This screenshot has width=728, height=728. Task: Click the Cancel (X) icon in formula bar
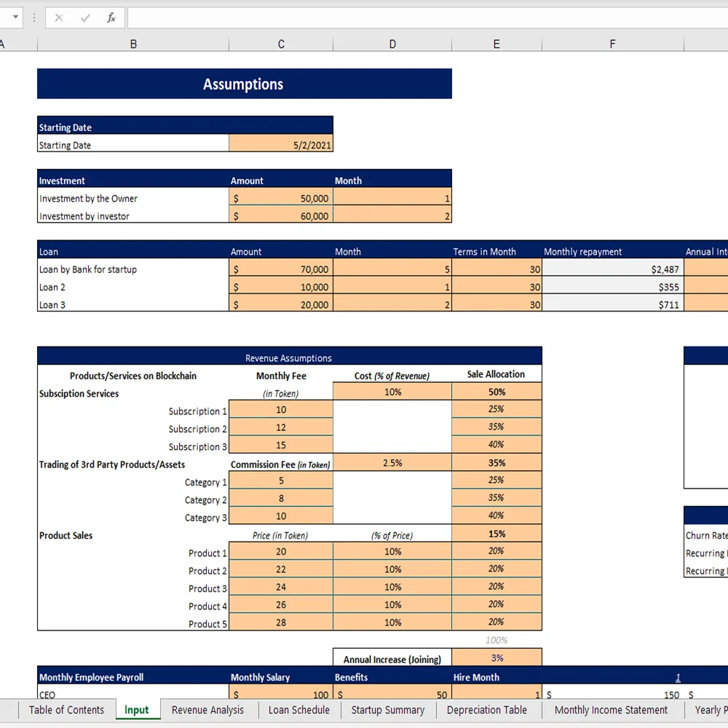pyautogui.click(x=58, y=17)
